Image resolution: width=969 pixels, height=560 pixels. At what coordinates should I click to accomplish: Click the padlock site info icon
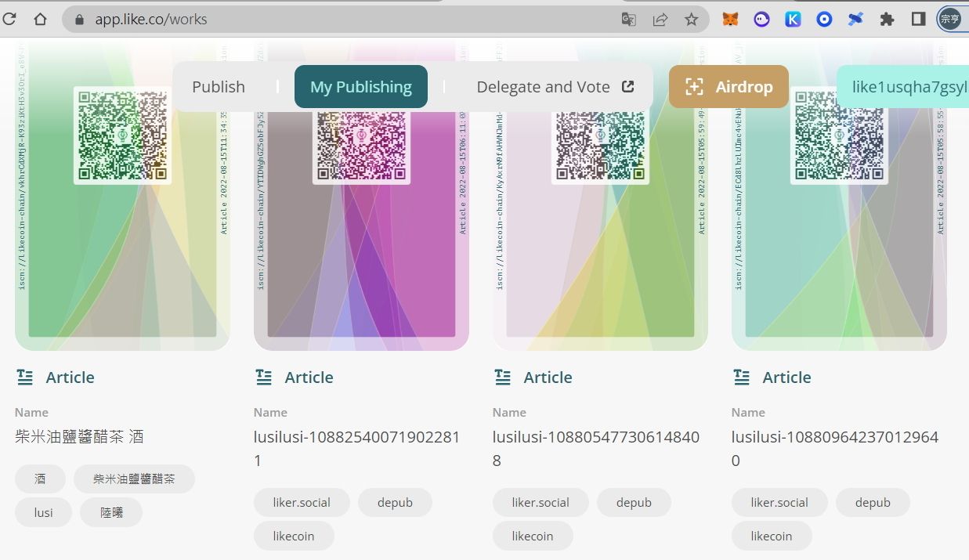[x=79, y=20]
